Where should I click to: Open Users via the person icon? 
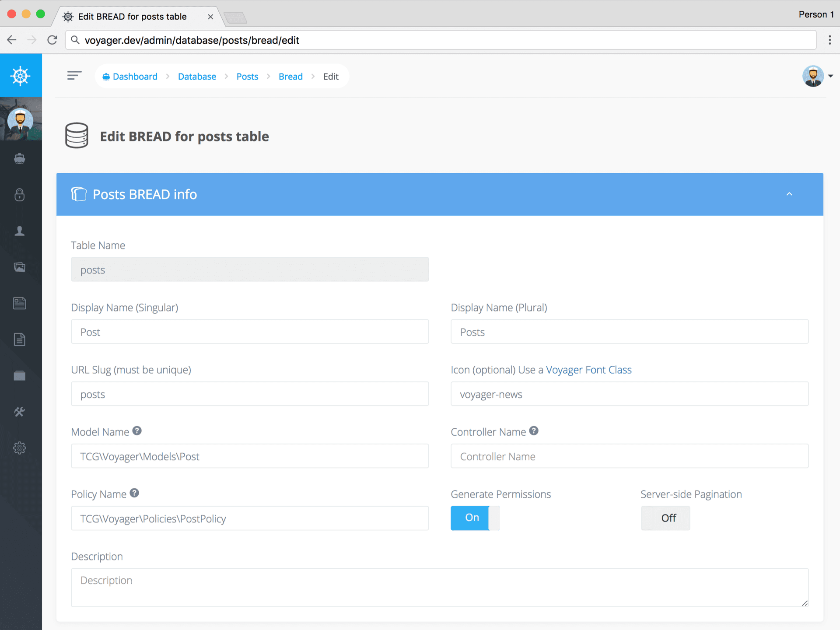pos(20,231)
